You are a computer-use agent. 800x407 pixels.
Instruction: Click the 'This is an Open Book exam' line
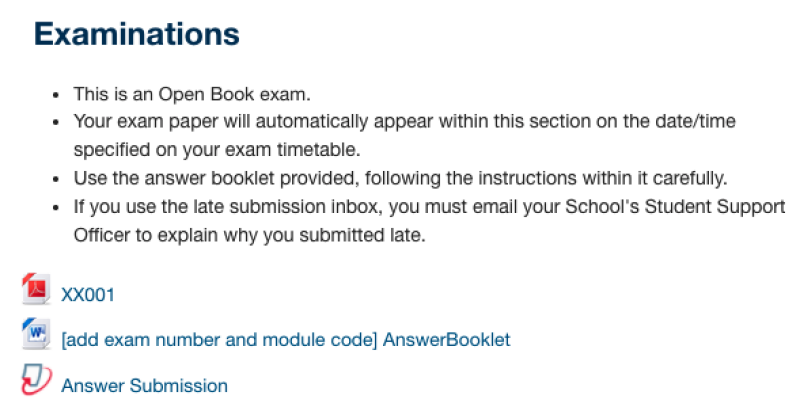coord(192,94)
